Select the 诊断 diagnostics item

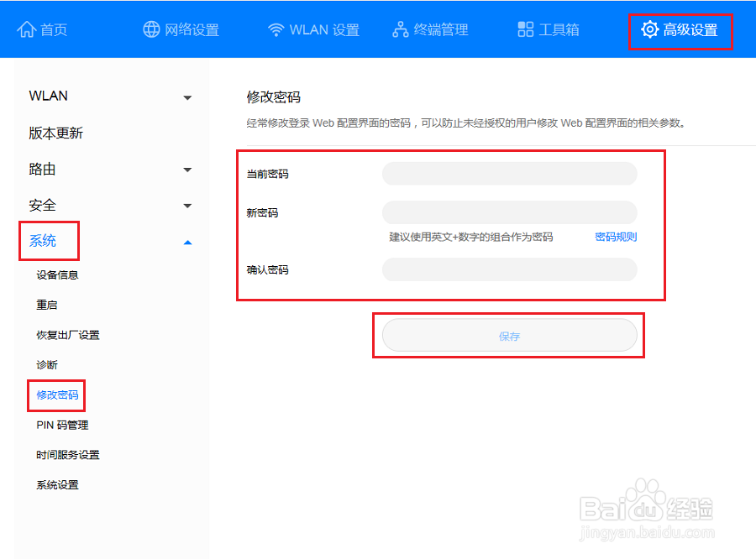coord(48,364)
